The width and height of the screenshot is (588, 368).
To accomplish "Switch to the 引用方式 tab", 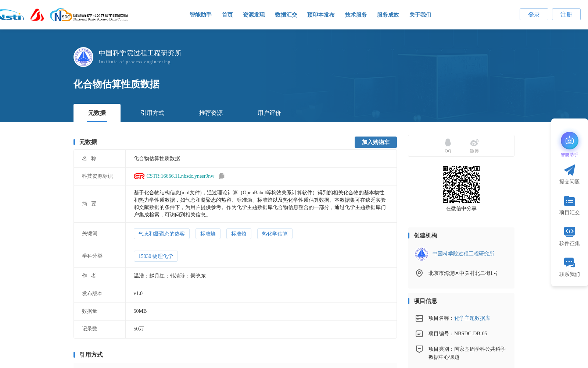I will pyautogui.click(x=153, y=113).
